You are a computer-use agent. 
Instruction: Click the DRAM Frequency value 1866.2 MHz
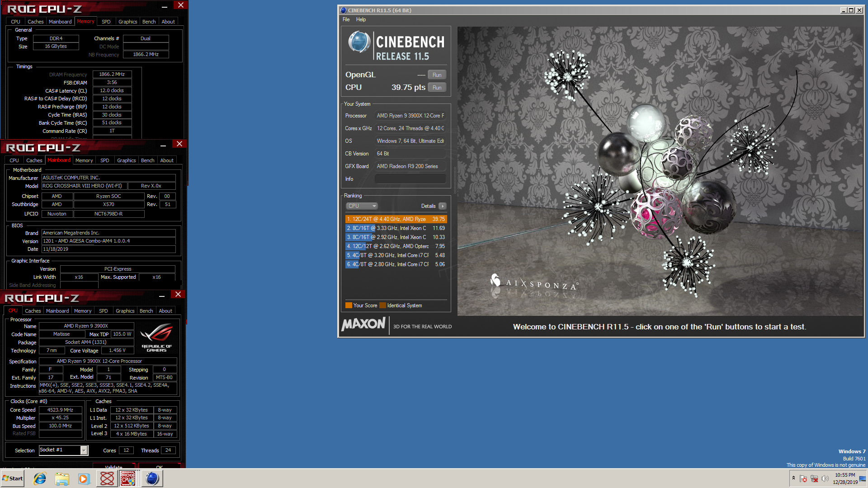[112, 74]
